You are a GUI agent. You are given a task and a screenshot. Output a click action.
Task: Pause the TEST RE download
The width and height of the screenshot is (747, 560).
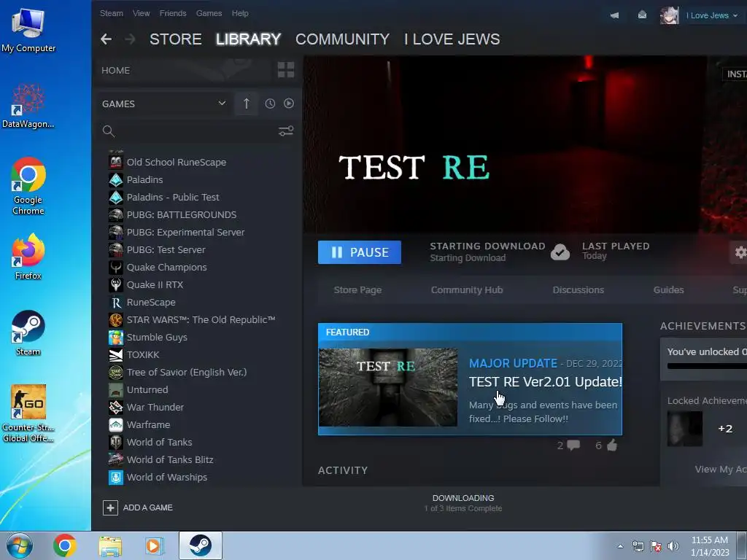[360, 252]
